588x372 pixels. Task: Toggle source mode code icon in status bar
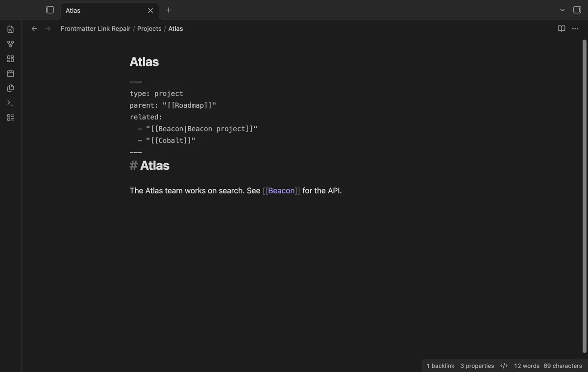coord(504,366)
